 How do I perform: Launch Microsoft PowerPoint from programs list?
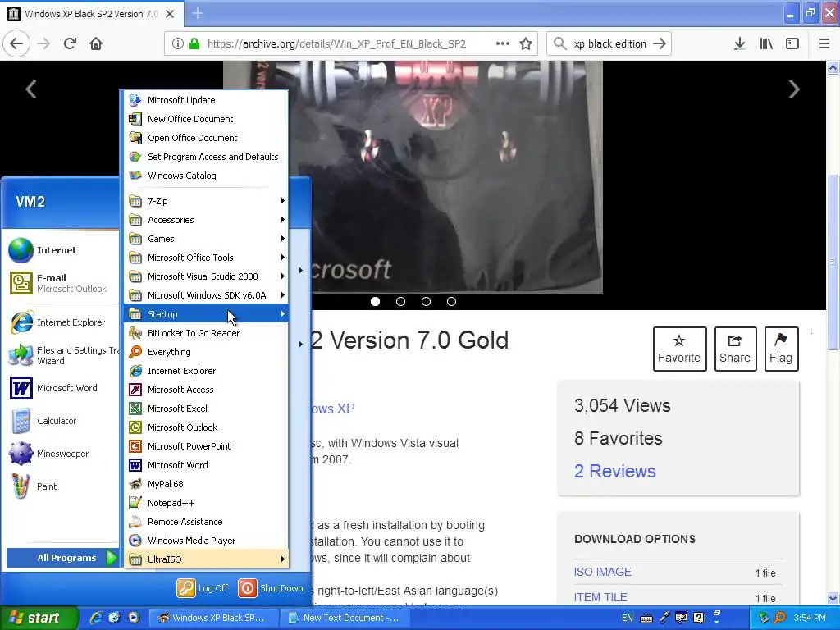point(206,446)
